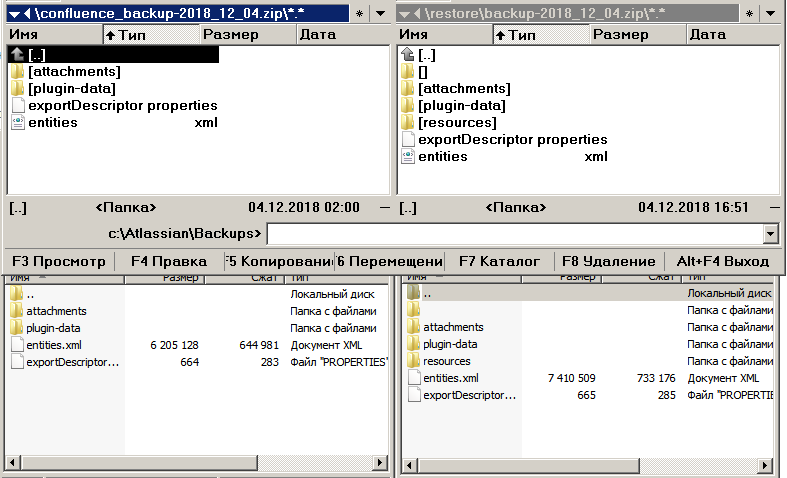The height and width of the screenshot is (478, 787).
Task: Open right panel favorites asterisk button
Action: (x=749, y=14)
